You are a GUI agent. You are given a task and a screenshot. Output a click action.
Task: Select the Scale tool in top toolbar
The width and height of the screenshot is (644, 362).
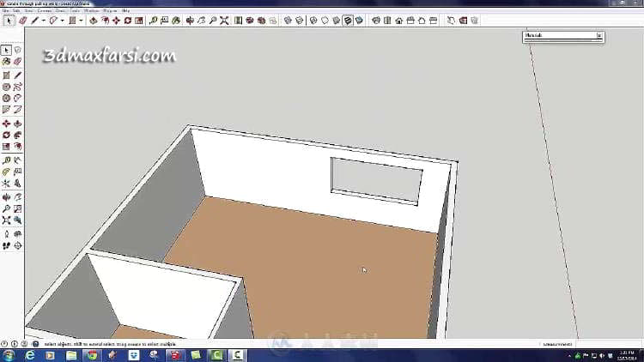point(139,20)
